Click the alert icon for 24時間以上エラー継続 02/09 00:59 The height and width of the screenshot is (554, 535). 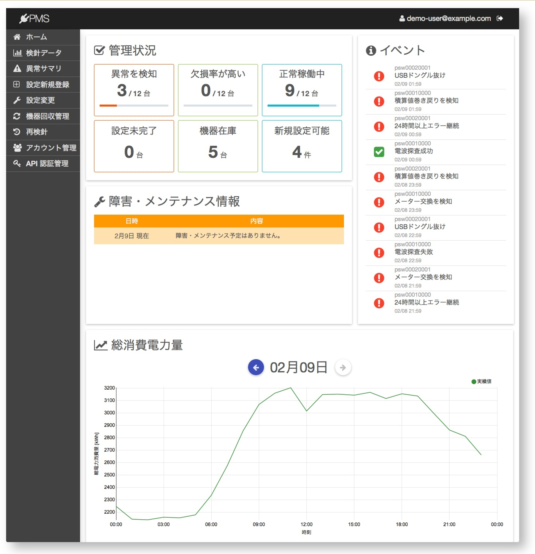[x=379, y=126]
